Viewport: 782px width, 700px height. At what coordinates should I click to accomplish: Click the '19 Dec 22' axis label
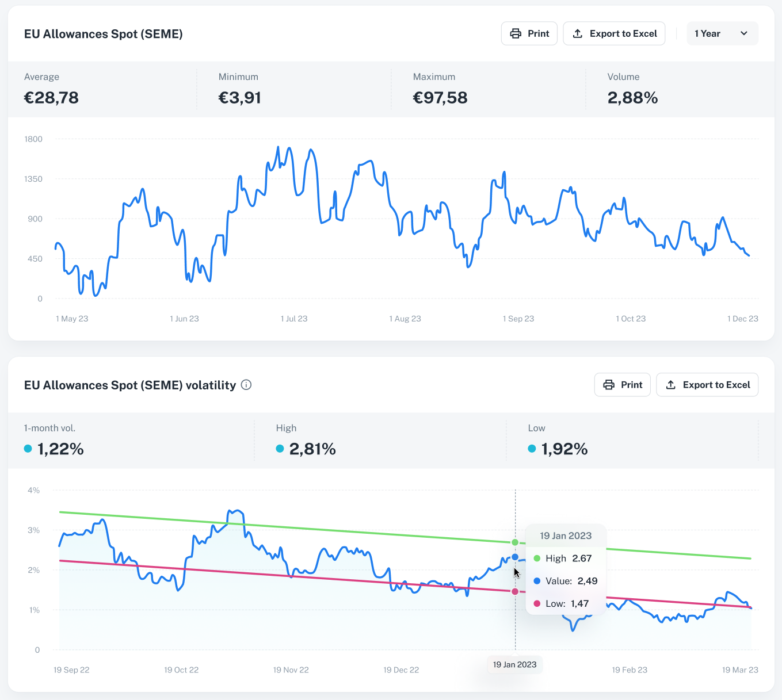[401, 670]
